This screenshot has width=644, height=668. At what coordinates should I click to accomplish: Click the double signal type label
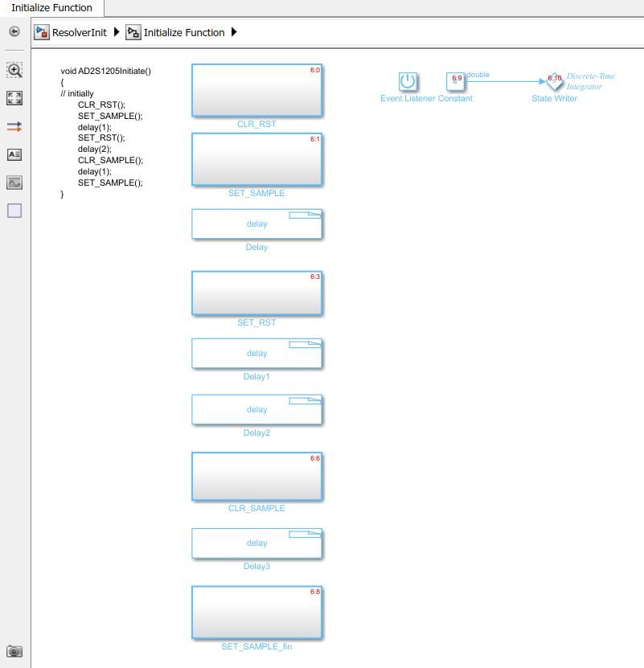478,75
